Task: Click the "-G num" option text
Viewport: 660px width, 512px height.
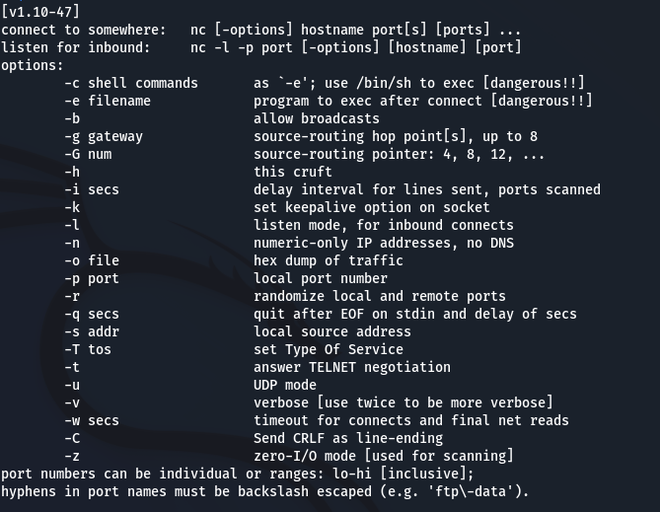Action: click(x=87, y=154)
